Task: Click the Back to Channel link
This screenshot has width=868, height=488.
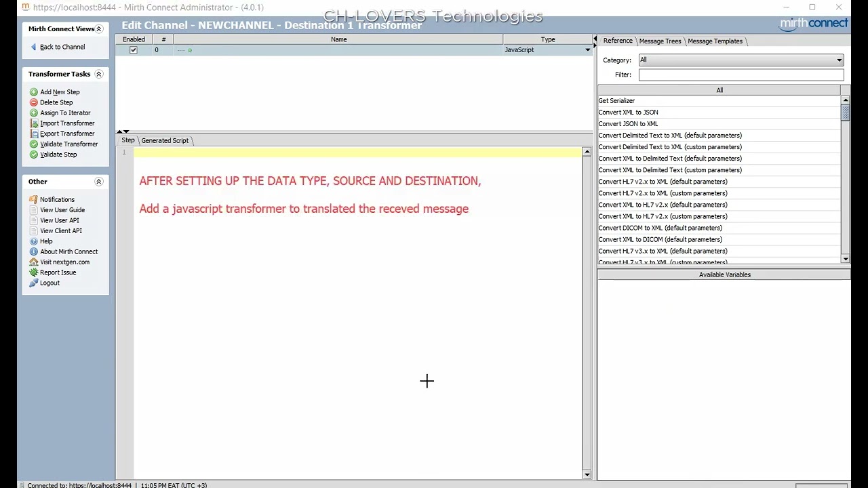Action: (62, 47)
